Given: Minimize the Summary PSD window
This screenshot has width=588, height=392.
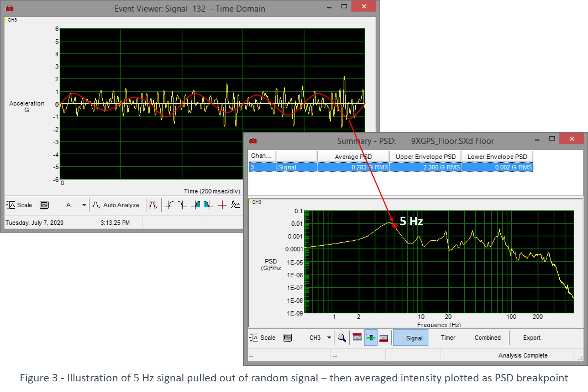Looking at the screenshot, I should coord(537,139).
